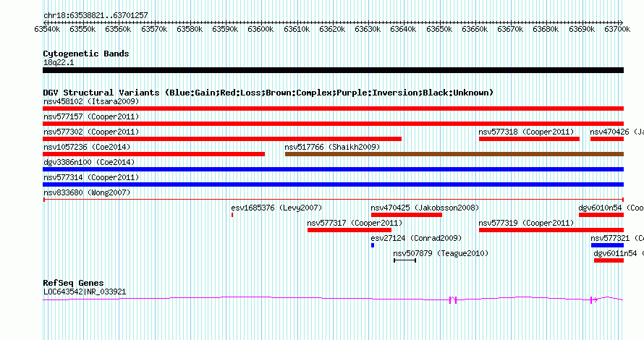Click the 63650k ruler tick label
Image resolution: width=644 pixels, height=340 pixels.
click(439, 29)
